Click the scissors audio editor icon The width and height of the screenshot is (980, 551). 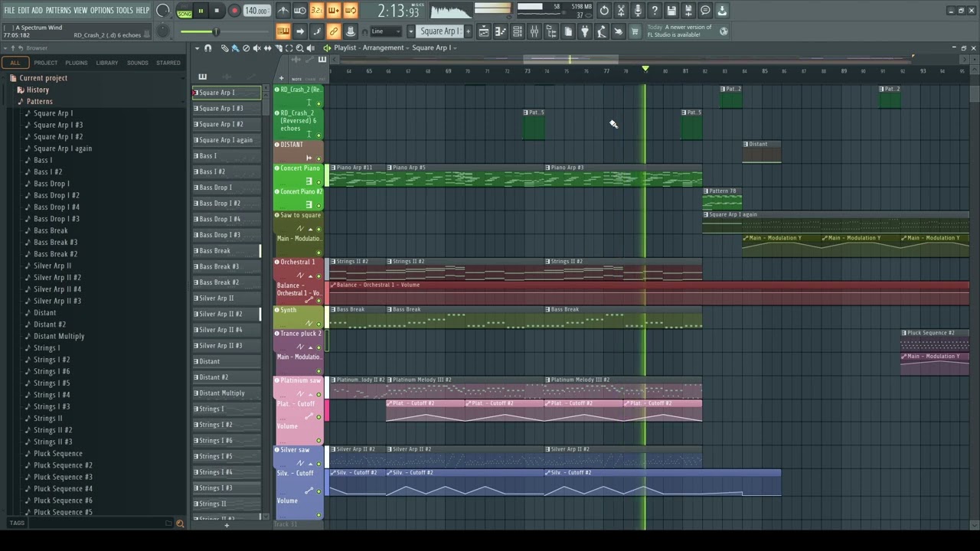[x=621, y=11]
